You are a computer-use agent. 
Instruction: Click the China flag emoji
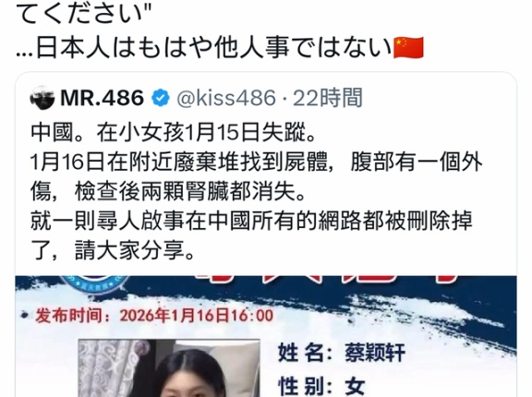point(408,48)
